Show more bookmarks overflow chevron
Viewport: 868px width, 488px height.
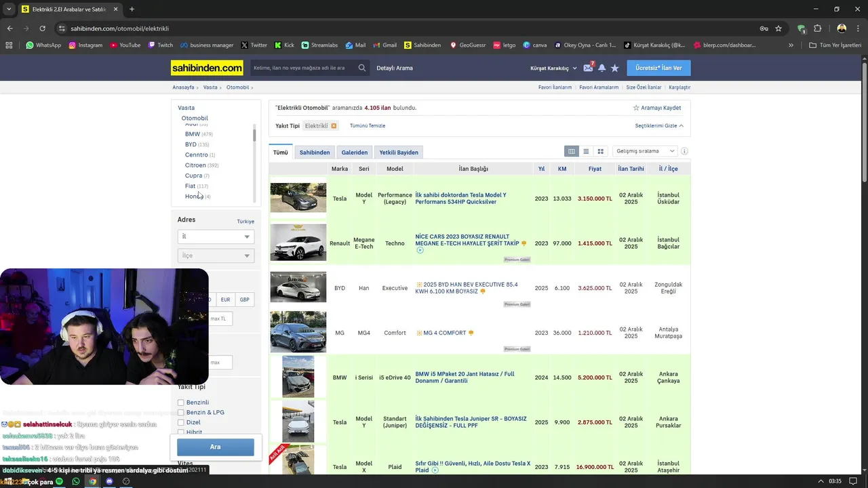coord(791,45)
